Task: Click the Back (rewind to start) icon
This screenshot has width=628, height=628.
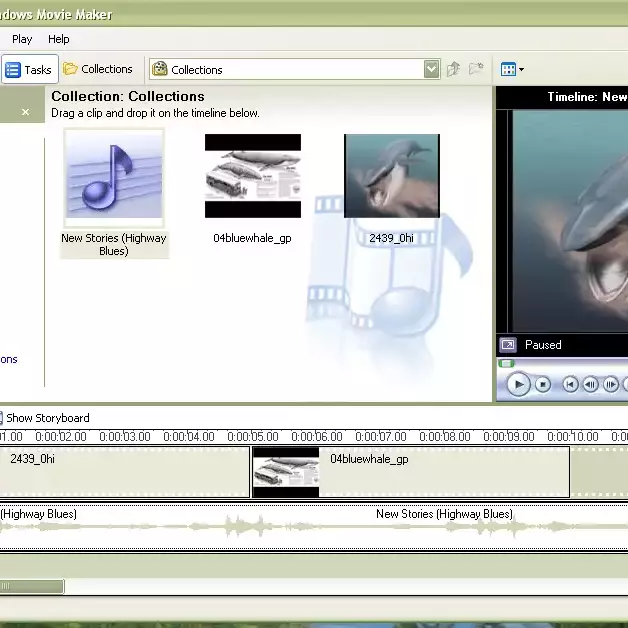Action: coord(569,384)
